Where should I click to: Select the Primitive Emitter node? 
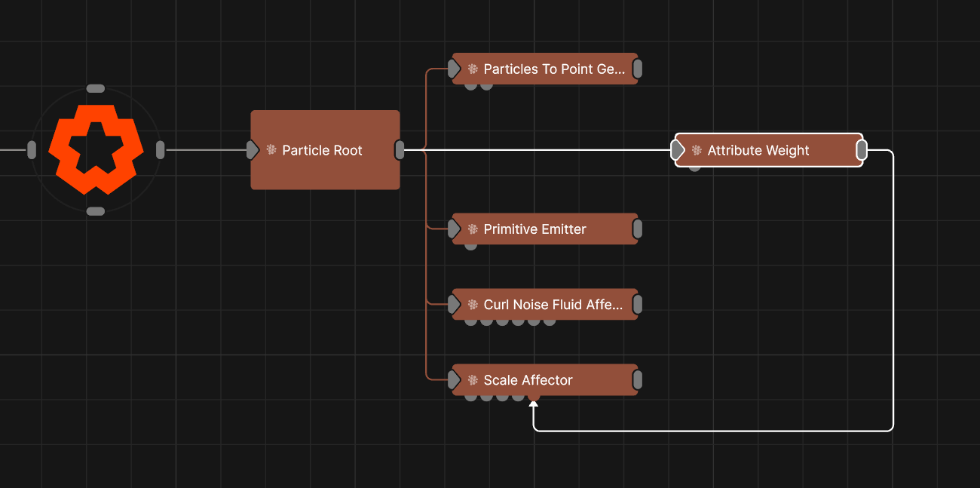tap(558, 229)
